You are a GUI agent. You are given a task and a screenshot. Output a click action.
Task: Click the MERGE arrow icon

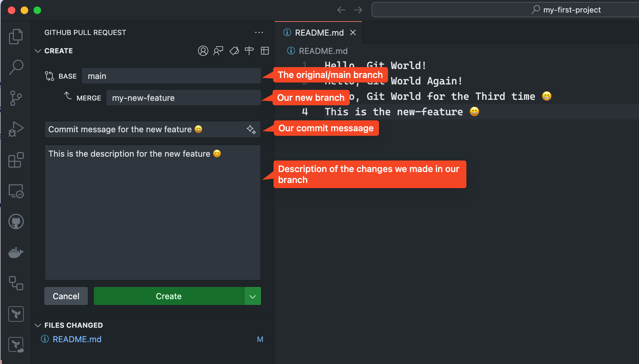(x=67, y=96)
